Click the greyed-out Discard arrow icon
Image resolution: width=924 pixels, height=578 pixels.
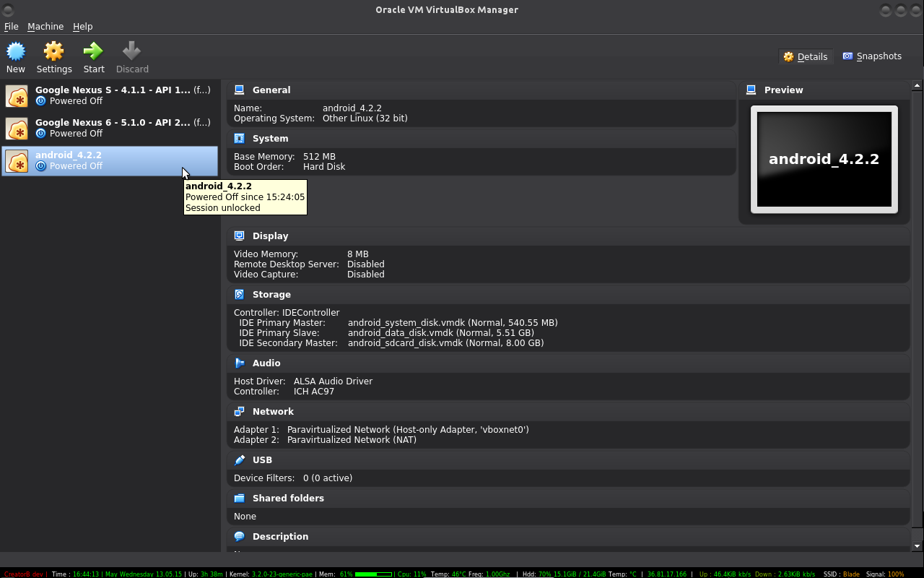(132, 51)
